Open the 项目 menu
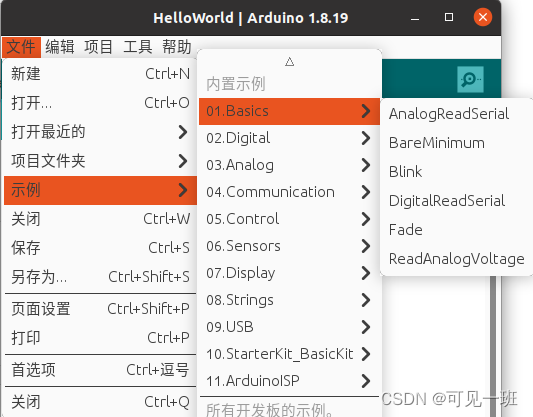This screenshot has height=417, width=533. 99,47
